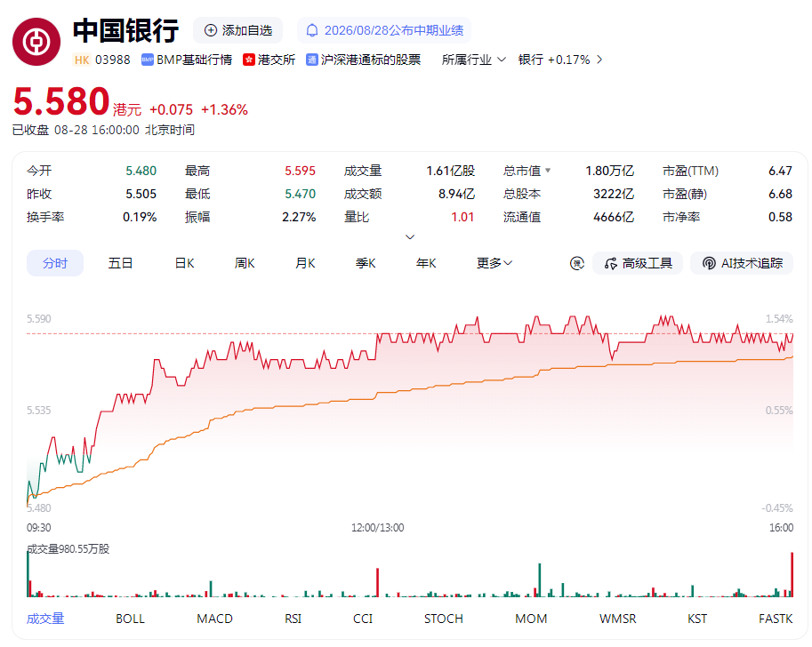Click the 12:00/13:00 time axis label
812x647 pixels.
coord(377,528)
